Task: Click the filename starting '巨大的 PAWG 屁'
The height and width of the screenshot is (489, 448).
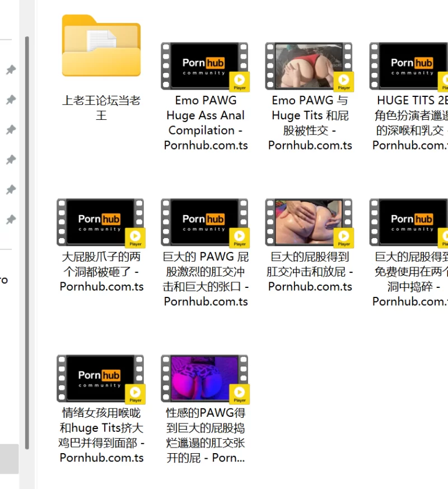Action: [x=206, y=279]
